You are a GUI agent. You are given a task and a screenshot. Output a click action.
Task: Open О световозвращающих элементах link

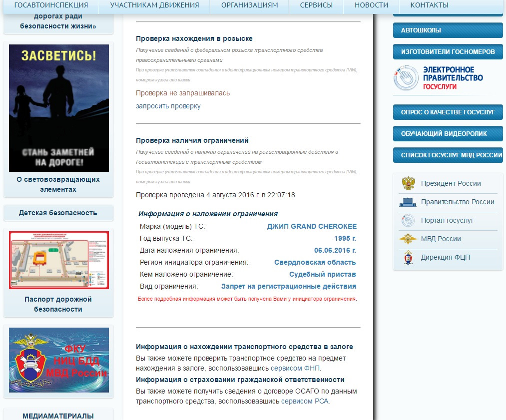(x=58, y=184)
